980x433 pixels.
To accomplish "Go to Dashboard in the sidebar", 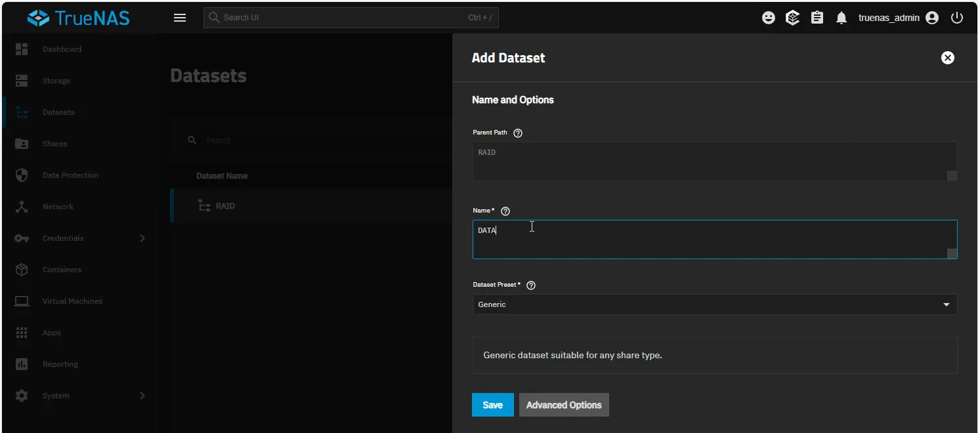I will coord(62,49).
